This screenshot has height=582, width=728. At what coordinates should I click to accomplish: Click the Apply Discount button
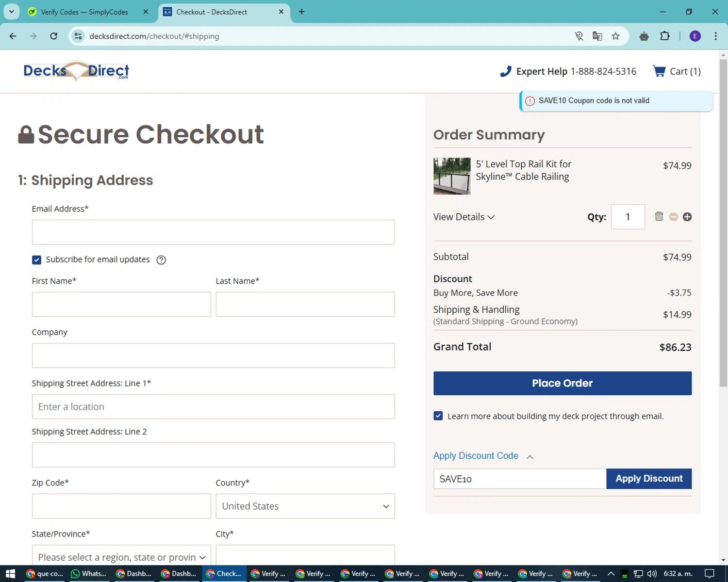click(649, 479)
